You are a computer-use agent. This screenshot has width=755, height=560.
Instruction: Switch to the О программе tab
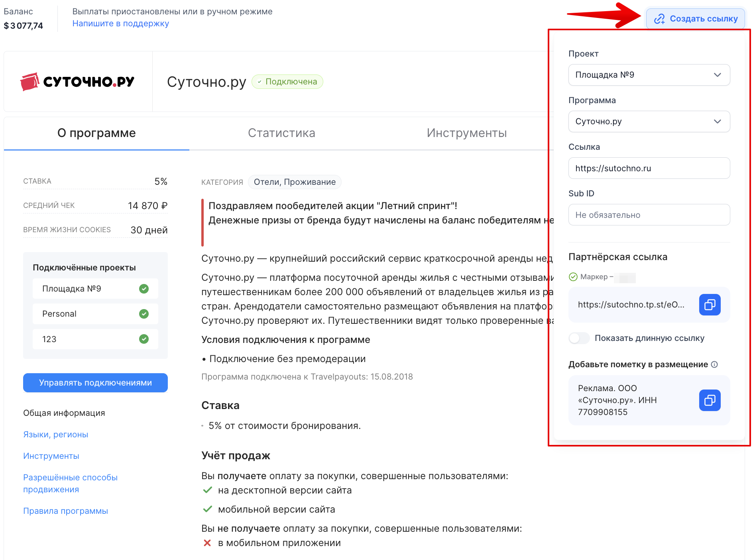click(x=96, y=133)
